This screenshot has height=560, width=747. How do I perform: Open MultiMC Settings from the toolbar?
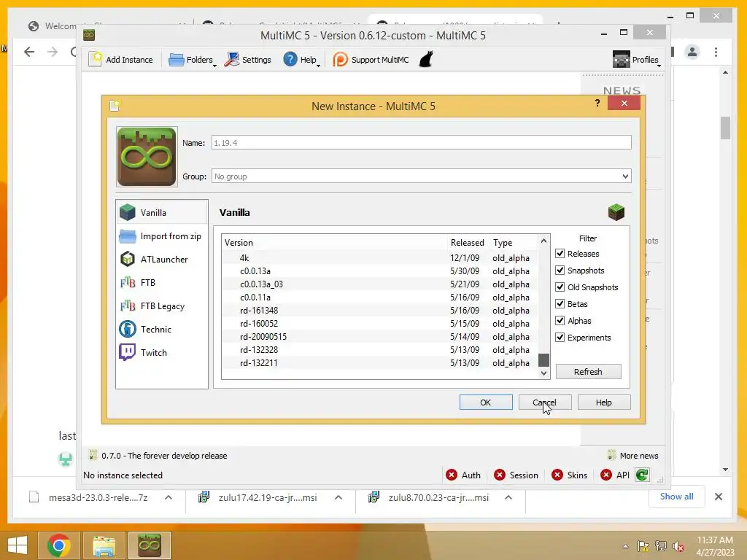pyautogui.click(x=248, y=60)
